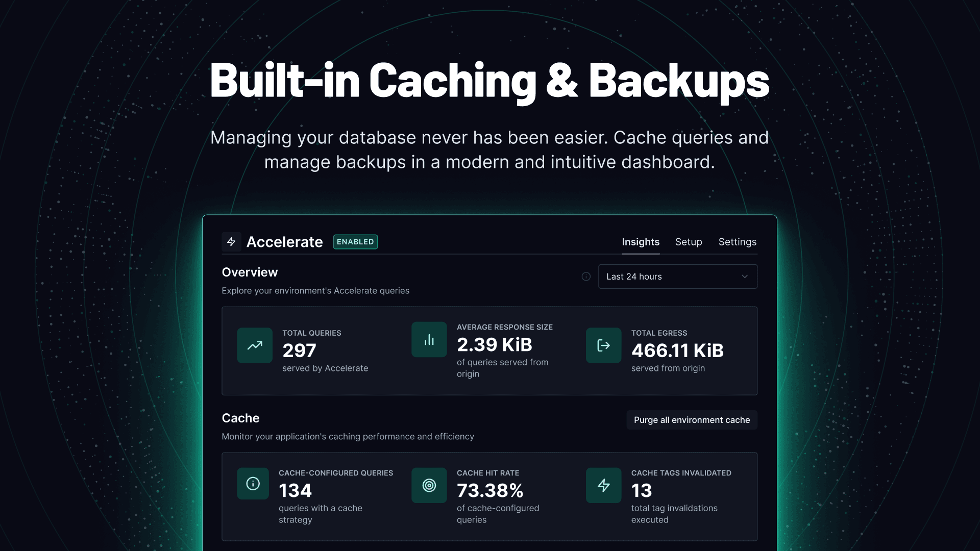Click the Average Response Size bar chart icon
980x551 pixels.
pos(429,340)
